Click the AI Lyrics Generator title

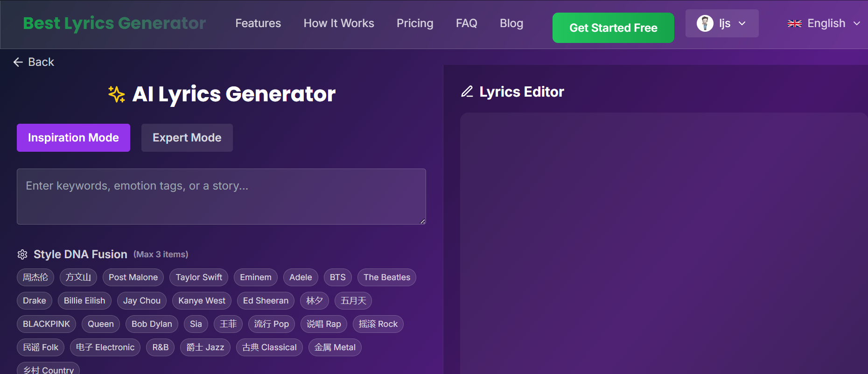pos(234,94)
